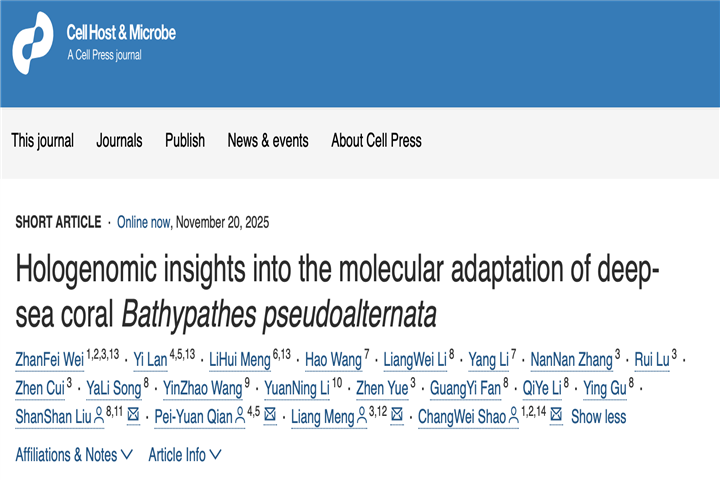
Task: Click the Cell Host & Microbe logo icon
Action: tap(33, 43)
